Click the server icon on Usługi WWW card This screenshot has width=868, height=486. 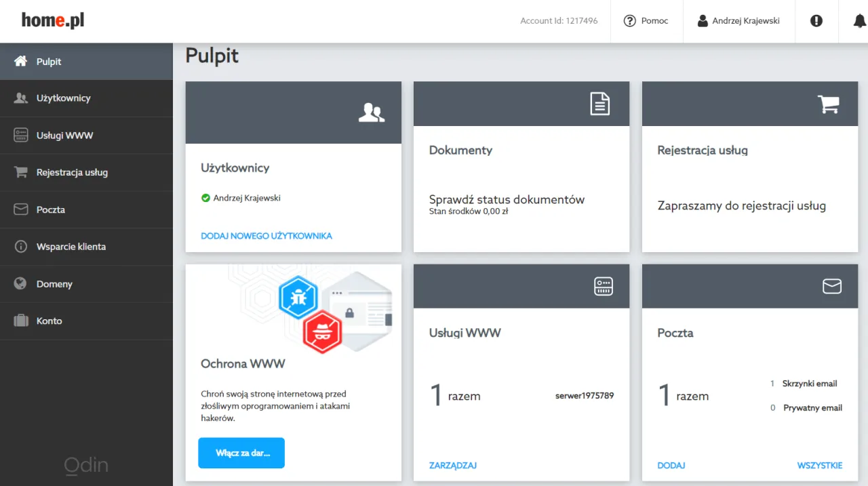pyautogui.click(x=603, y=286)
